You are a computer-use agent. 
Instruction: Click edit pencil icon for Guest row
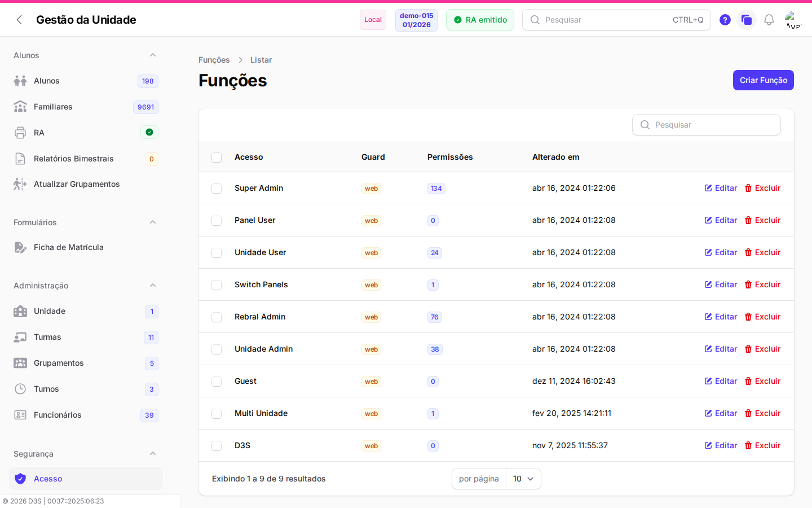click(708, 381)
